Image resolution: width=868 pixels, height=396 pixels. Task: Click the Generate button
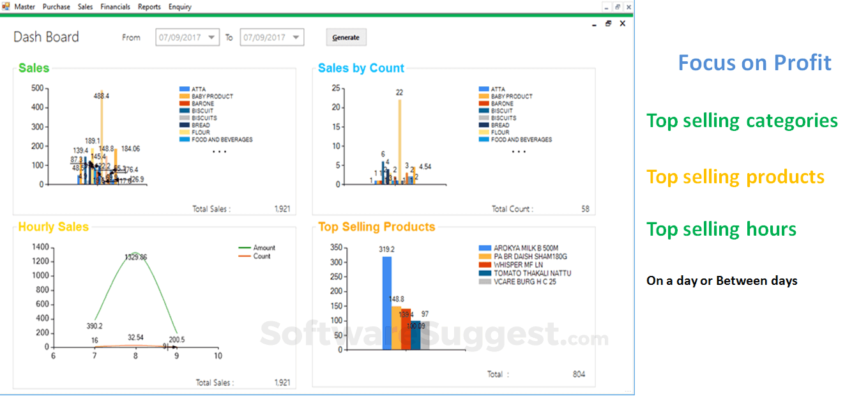point(346,37)
